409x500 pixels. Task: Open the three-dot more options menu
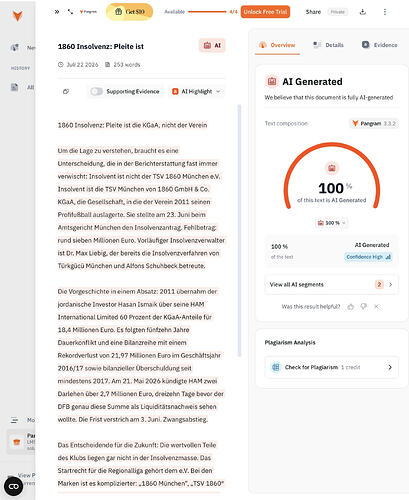pyautogui.click(x=385, y=12)
